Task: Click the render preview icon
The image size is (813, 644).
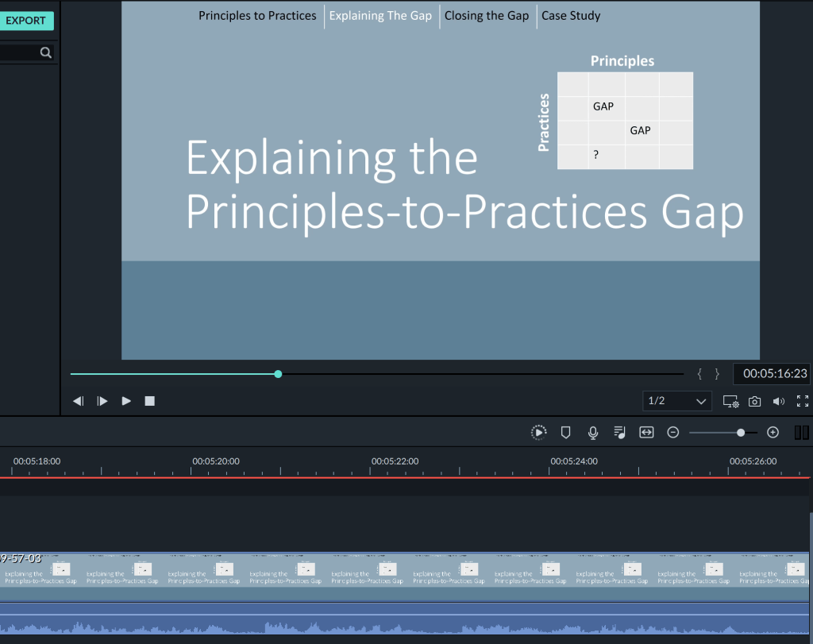Action: [539, 432]
